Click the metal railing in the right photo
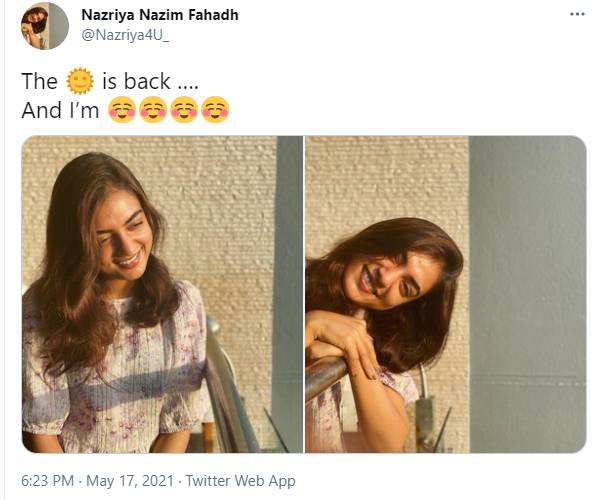 pos(325,377)
